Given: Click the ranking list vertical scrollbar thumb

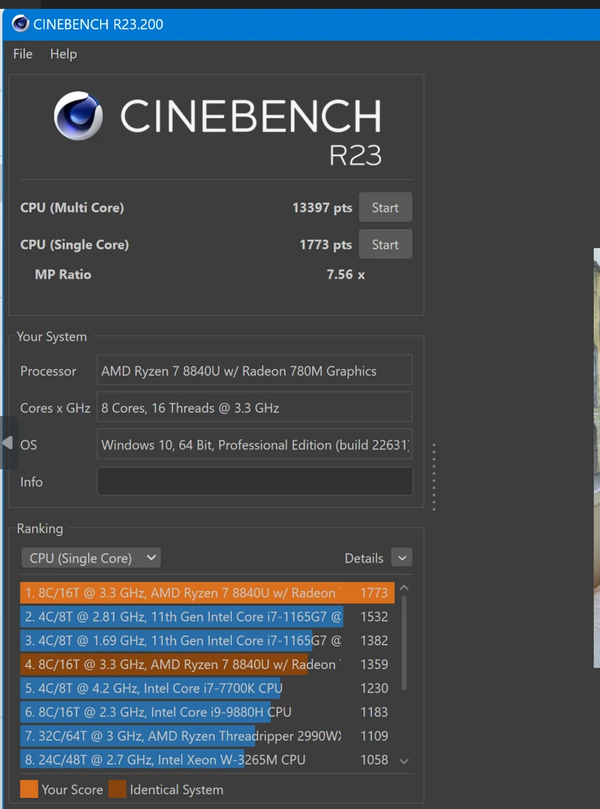Looking at the screenshot, I should (x=404, y=643).
